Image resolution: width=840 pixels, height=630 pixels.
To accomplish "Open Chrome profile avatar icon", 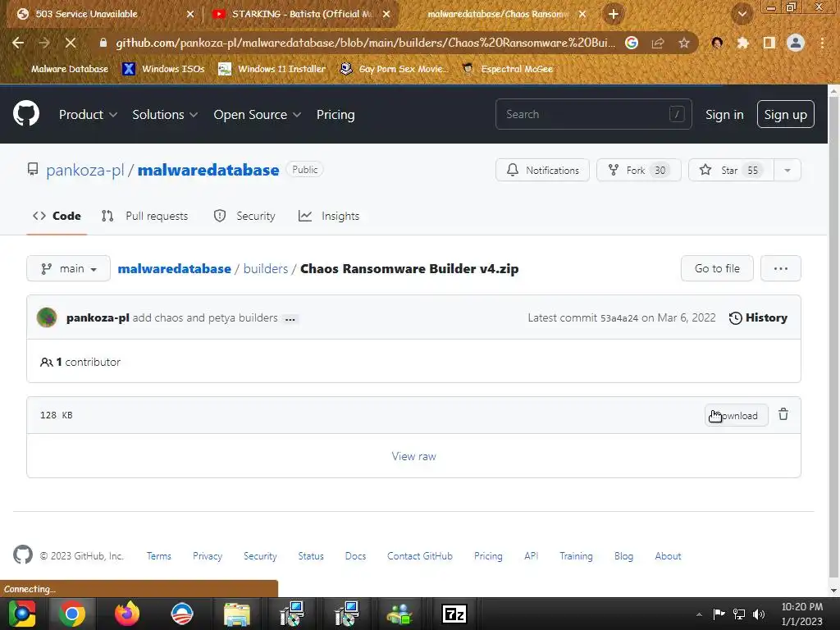I will click(796, 43).
